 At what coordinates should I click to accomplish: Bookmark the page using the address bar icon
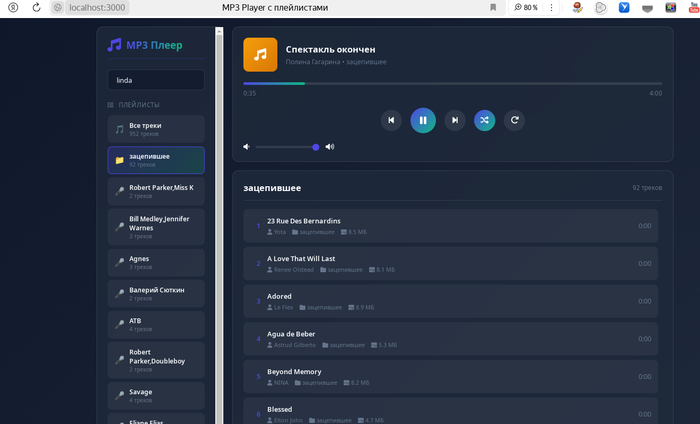pos(492,7)
